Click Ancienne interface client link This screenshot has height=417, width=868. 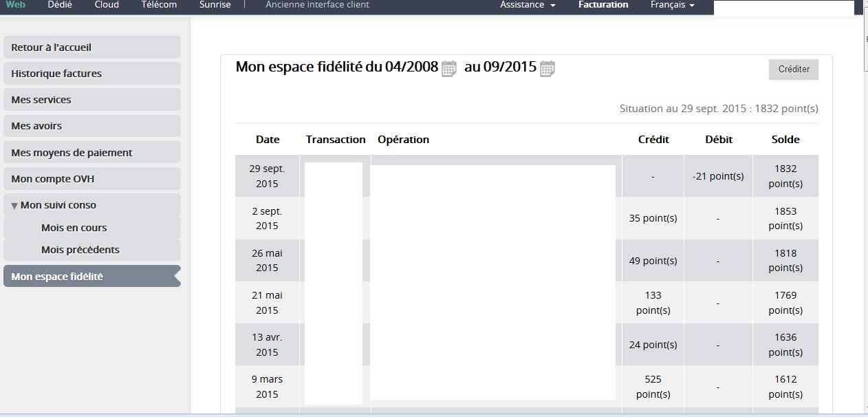click(x=317, y=5)
